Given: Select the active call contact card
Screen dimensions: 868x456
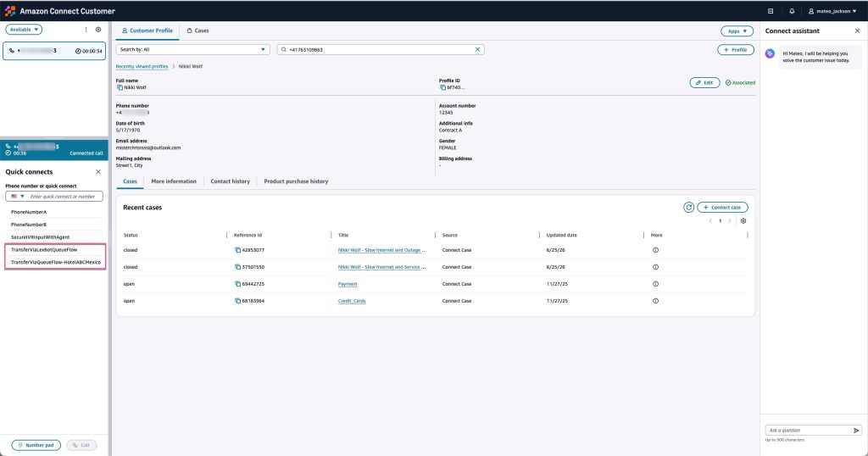Looking at the screenshot, I should coord(54,51).
